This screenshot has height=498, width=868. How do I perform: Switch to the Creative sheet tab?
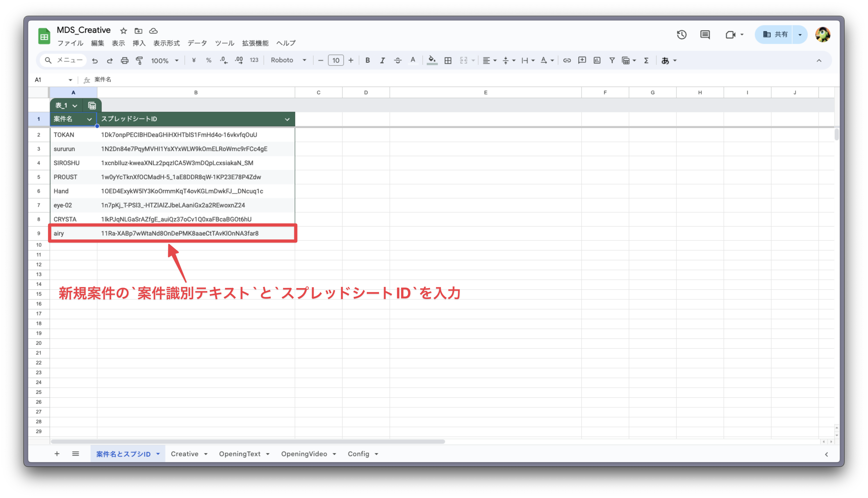[x=185, y=454]
